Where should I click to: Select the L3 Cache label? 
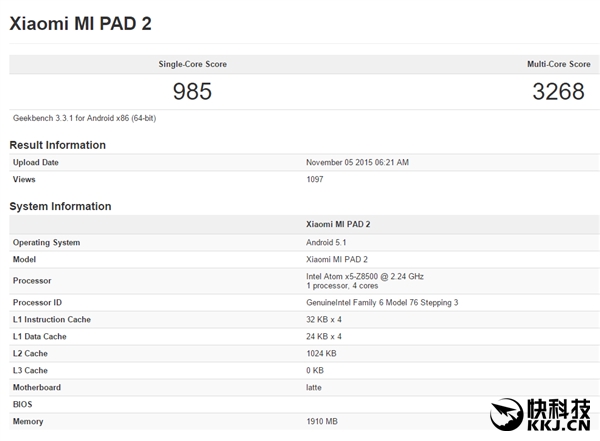[x=30, y=371]
